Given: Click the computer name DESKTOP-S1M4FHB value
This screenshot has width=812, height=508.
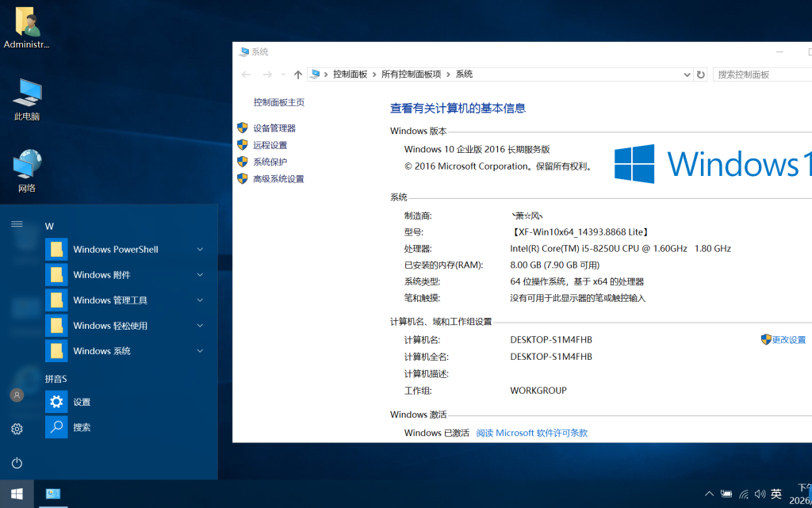Looking at the screenshot, I should click(551, 340).
